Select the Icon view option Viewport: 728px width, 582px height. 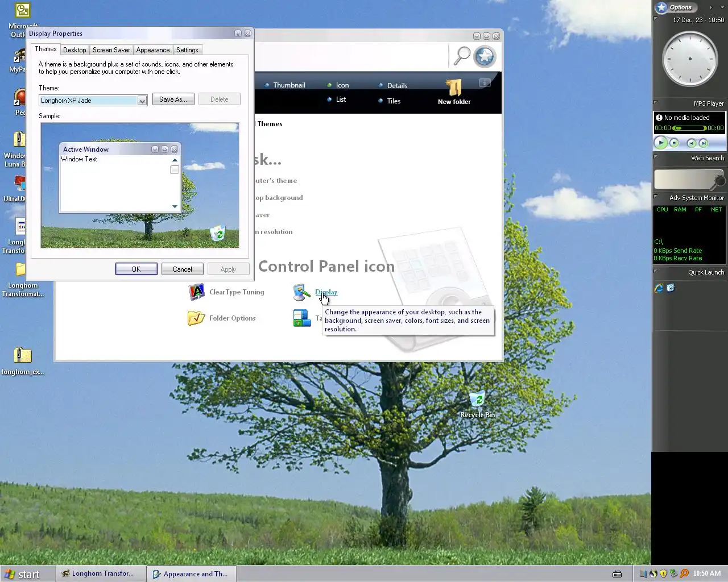(338, 85)
